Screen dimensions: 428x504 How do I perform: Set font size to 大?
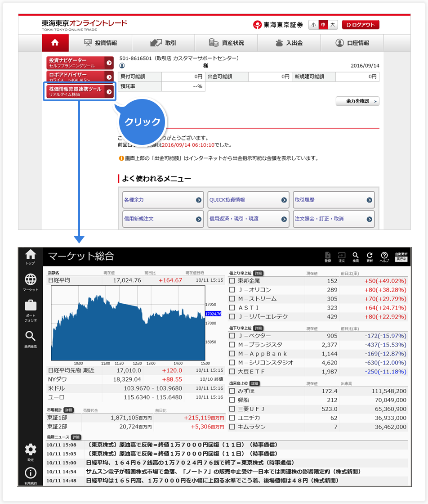[333, 25]
